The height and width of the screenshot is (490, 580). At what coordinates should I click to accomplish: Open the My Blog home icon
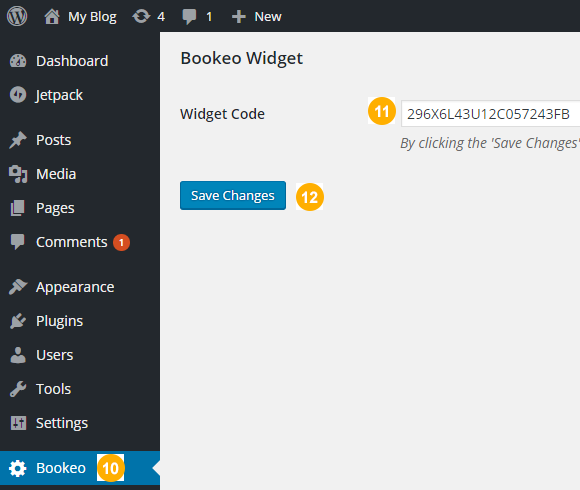(52, 16)
